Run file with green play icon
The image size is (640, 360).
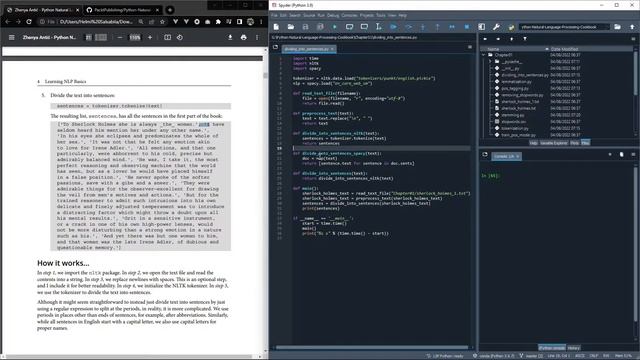click(335, 27)
